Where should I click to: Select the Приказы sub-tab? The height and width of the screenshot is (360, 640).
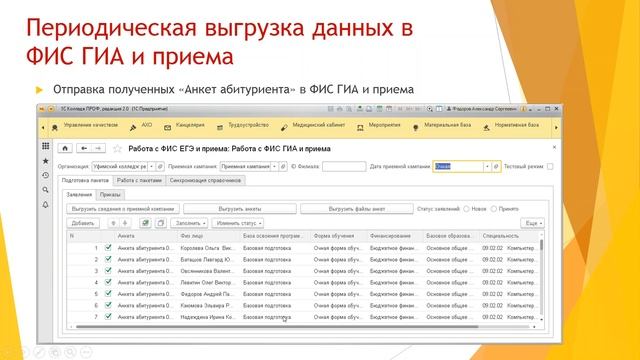pyautogui.click(x=110, y=195)
